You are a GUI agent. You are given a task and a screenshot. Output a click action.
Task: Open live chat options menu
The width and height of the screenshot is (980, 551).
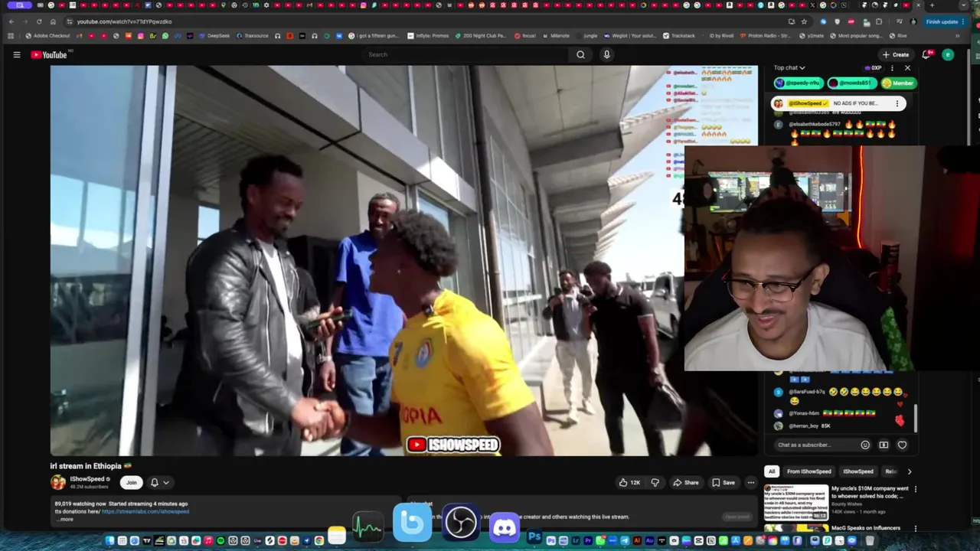pyautogui.click(x=892, y=68)
